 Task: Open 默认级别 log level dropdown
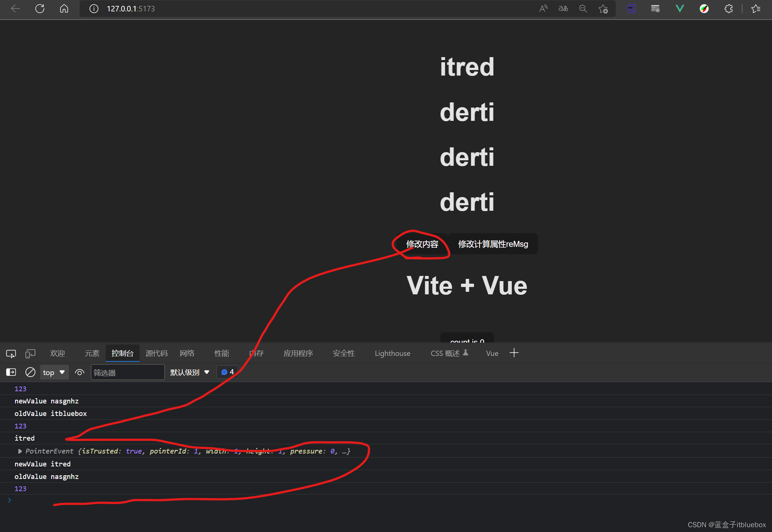pos(190,372)
